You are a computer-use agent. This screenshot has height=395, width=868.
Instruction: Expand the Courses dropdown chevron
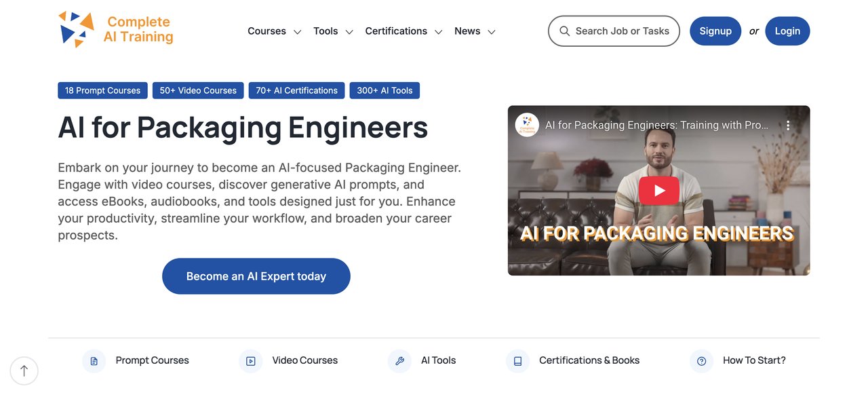[x=297, y=32]
